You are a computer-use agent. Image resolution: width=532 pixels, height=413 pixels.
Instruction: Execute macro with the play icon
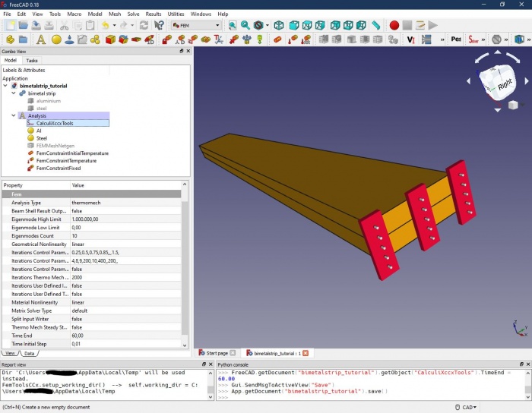click(433, 25)
